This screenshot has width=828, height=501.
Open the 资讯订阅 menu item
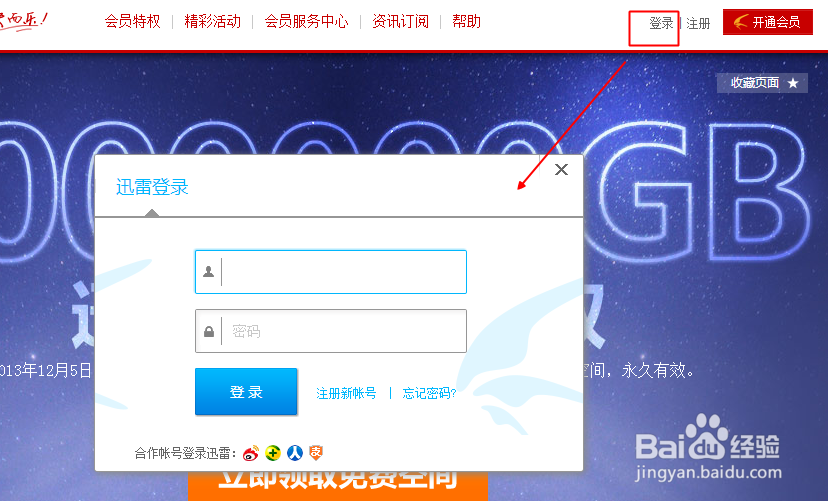[x=401, y=22]
